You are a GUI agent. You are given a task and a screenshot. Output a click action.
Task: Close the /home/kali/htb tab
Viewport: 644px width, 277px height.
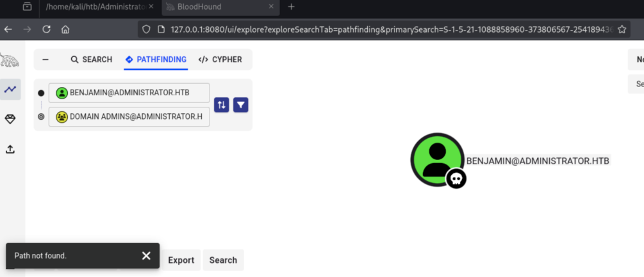(152, 7)
